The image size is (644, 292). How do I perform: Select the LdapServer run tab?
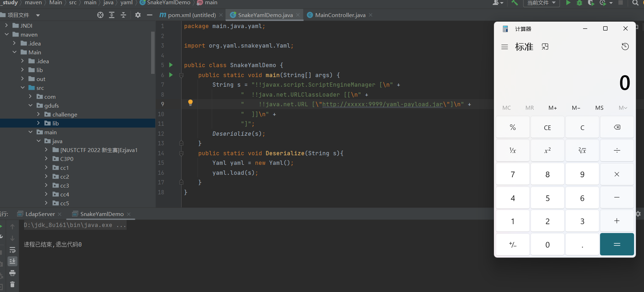pos(40,214)
